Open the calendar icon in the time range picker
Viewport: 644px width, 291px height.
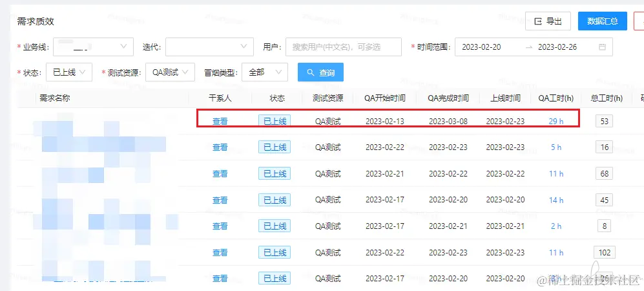click(x=602, y=47)
